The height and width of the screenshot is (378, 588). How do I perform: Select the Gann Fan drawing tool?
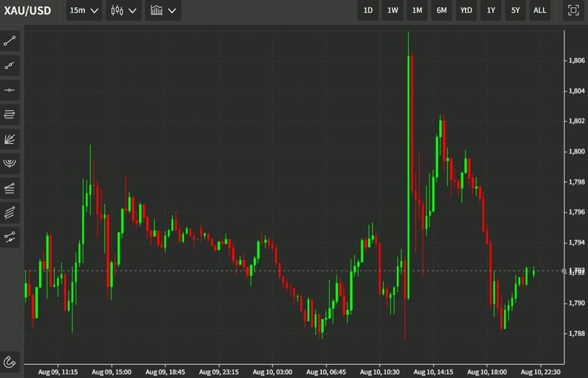tap(10, 139)
